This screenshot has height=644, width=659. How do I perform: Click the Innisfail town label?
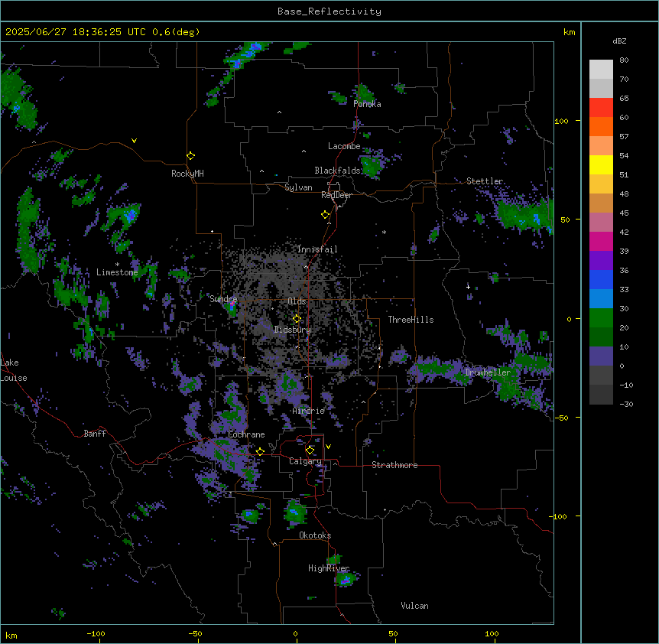click(317, 249)
